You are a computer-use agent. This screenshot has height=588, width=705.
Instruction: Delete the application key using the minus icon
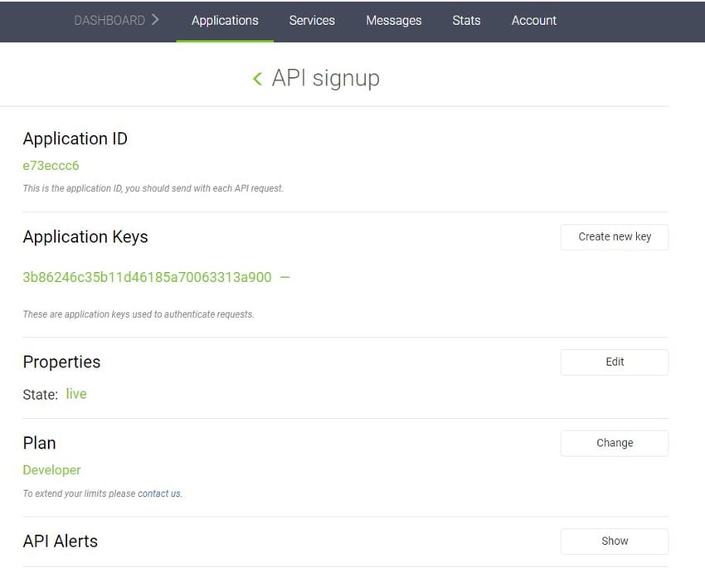point(285,277)
